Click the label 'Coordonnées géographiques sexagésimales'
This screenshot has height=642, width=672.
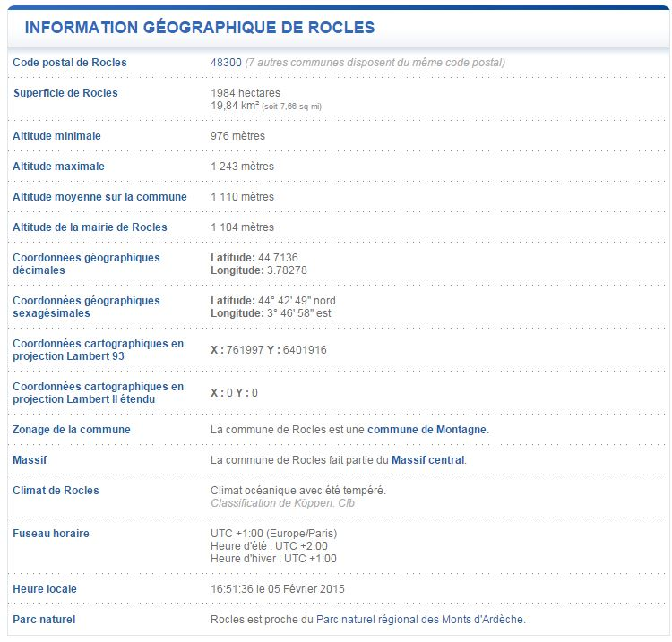coord(86,306)
